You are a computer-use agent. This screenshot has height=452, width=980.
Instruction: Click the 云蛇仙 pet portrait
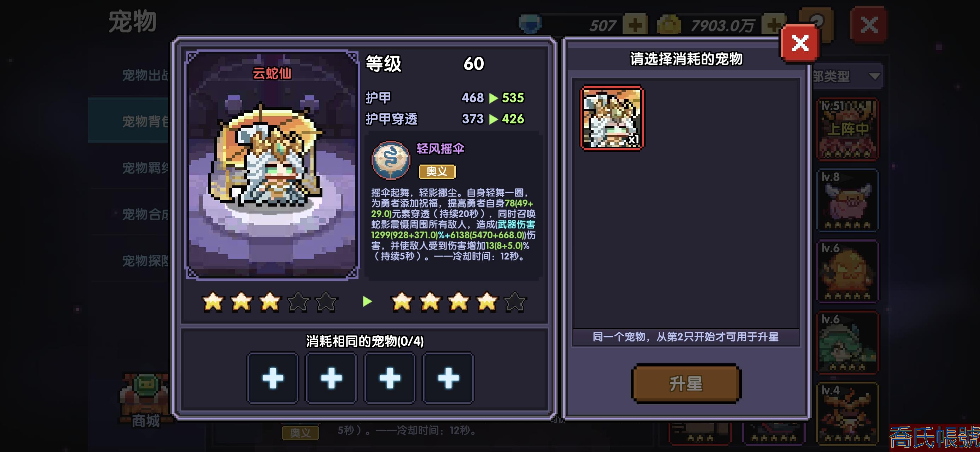pyautogui.click(x=272, y=165)
